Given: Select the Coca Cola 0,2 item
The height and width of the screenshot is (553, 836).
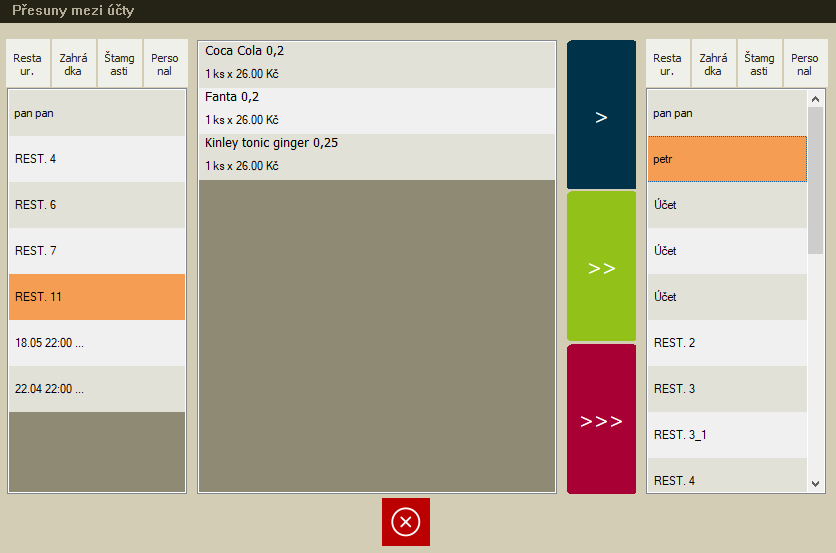Looking at the screenshot, I should pos(376,63).
